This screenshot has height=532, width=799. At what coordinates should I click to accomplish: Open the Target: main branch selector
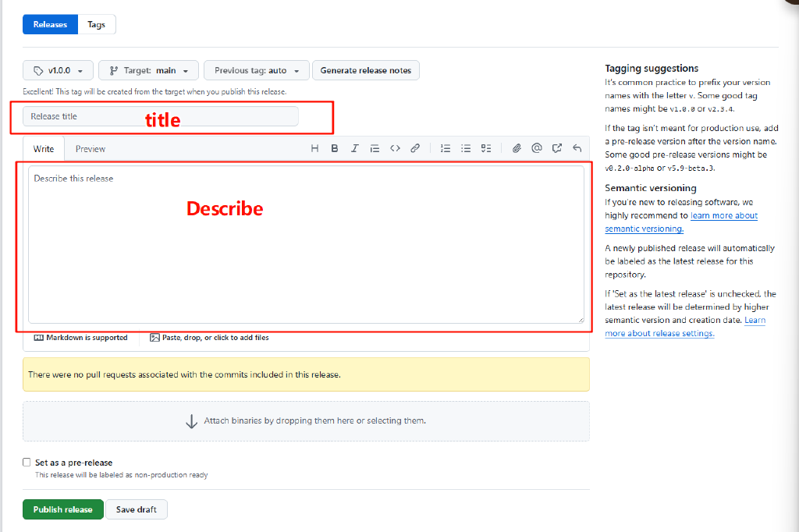point(148,69)
